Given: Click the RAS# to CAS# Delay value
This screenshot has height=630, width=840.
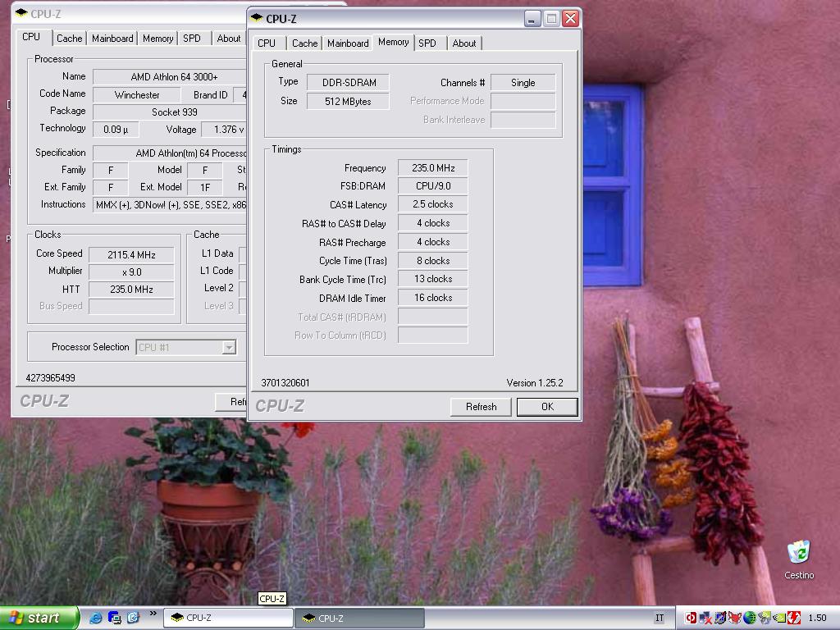Looking at the screenshot, I should (x=433, y=223).
